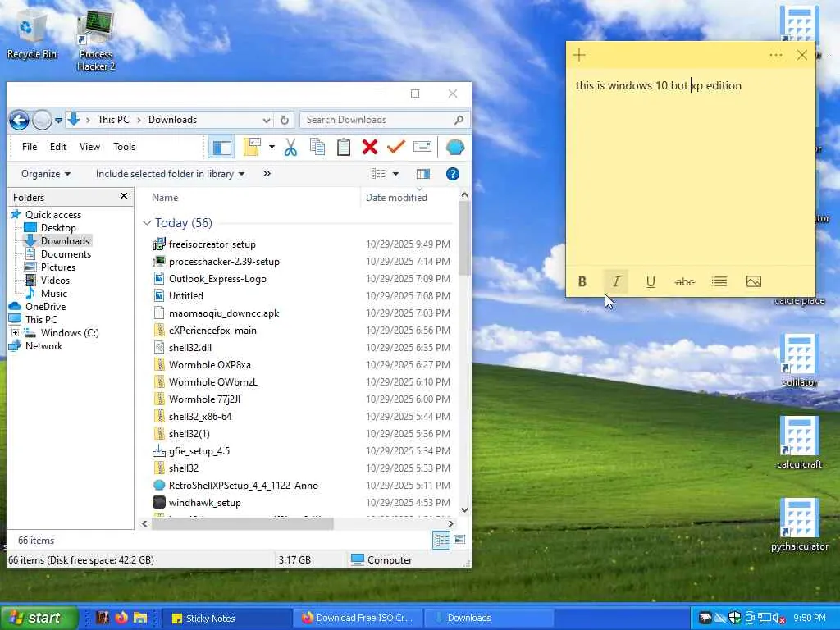Toggle Bold in Sticky Notes
840x630 pixels.
tap(582, 282)
